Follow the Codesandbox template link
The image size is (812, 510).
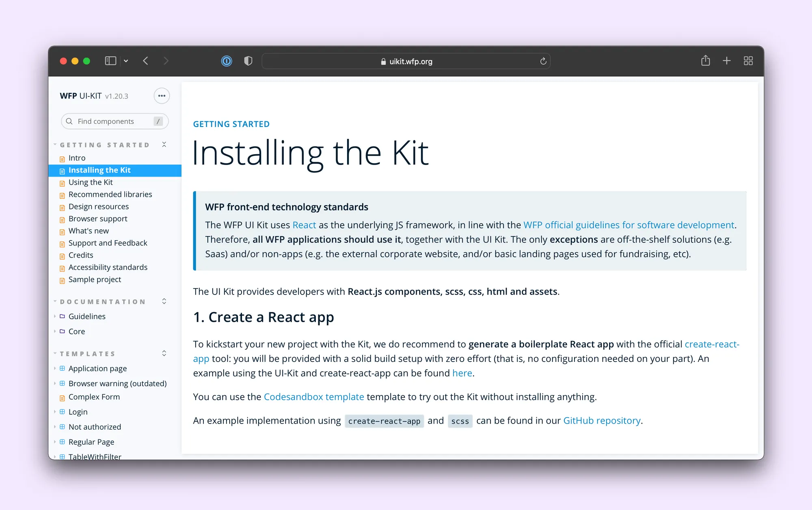tap(313, 397)
